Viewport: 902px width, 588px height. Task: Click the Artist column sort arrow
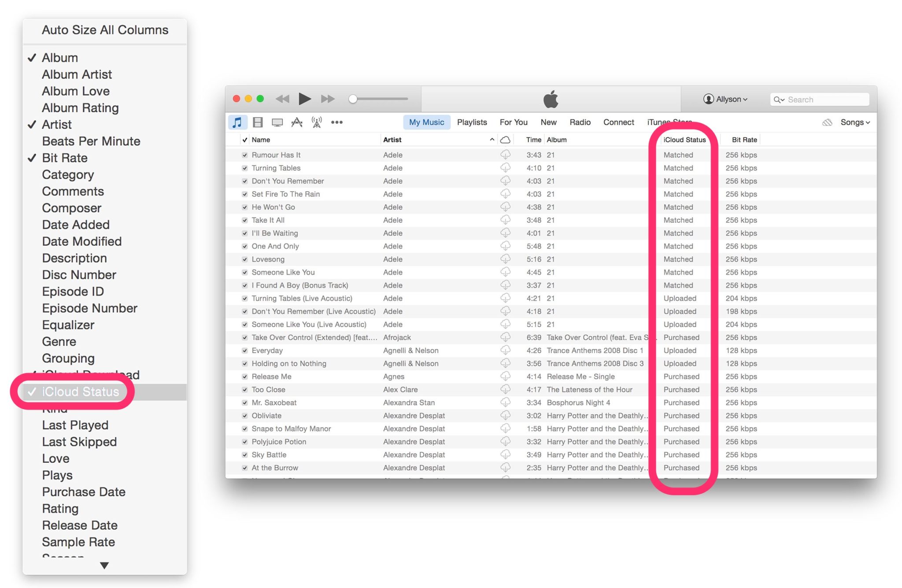[492, 140]
